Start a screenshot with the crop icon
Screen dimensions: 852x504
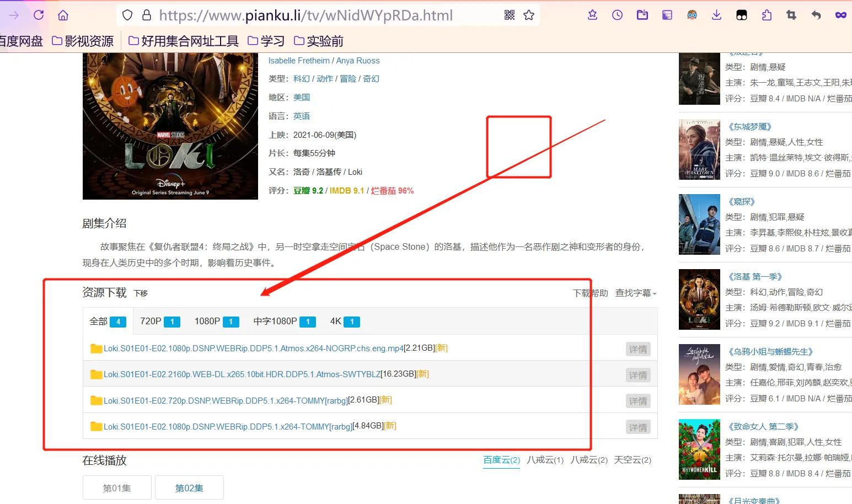coord(791,15)
